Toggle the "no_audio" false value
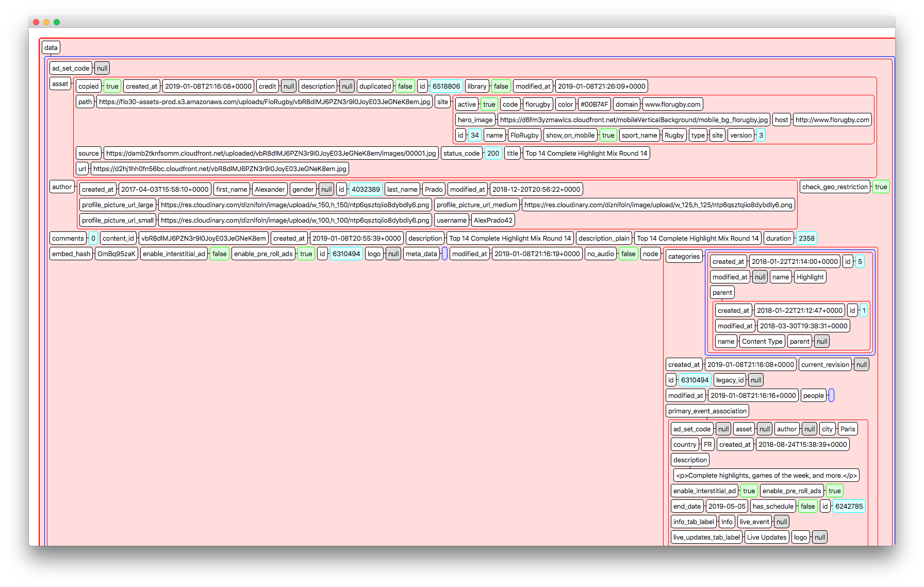 tap(628, 254)
